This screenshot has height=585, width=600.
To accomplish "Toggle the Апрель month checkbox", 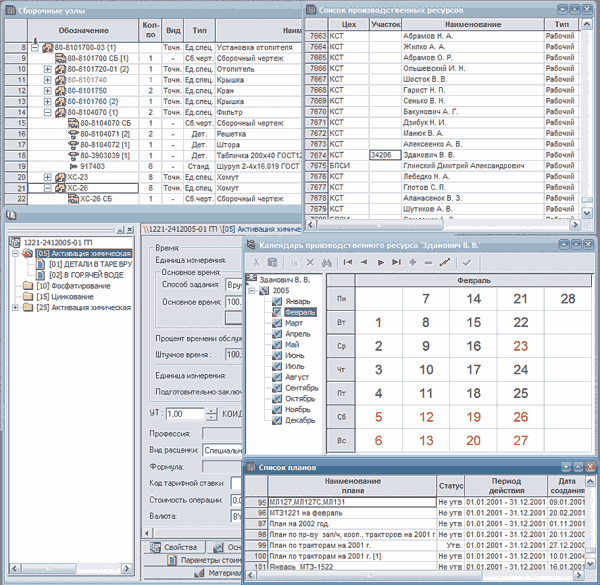I will (x=277, y=334).
